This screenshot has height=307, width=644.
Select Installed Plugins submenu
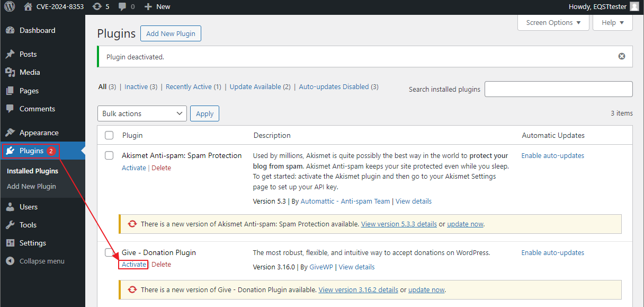32,171
